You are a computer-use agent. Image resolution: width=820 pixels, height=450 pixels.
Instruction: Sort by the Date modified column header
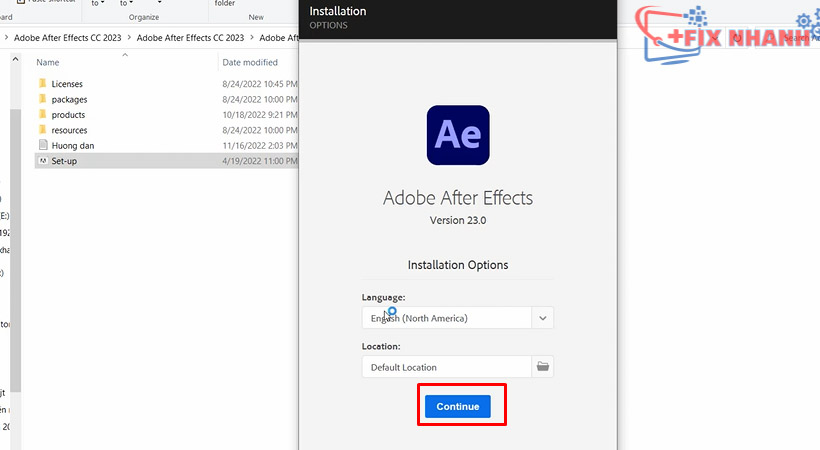[x=250, y=62]
